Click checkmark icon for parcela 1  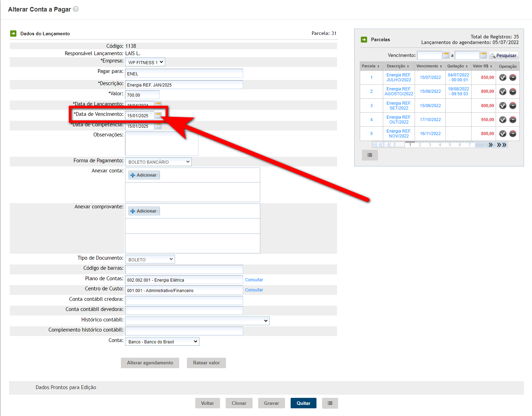(x=503, y=77)
